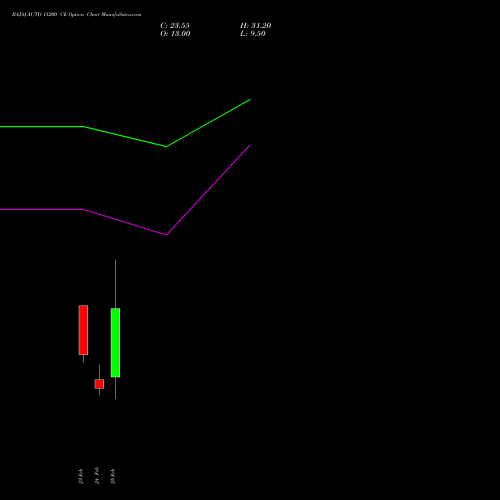Click the chart title starting with BAJAJAUTO

[x=76, y=14]
